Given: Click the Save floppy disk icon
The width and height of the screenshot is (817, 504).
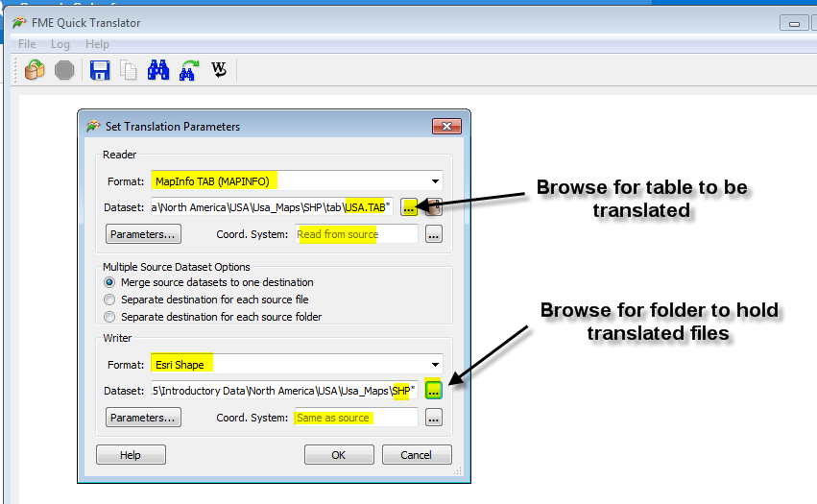Looking at the screenshot, I should [x=99, y=69].
